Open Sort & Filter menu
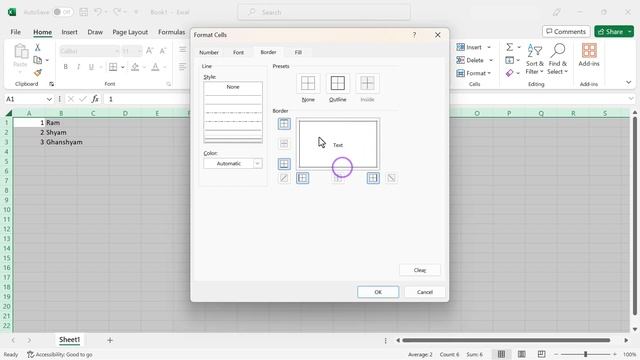Image resolution: width=640 pixels, height=360 pixels. coord(535,59)
